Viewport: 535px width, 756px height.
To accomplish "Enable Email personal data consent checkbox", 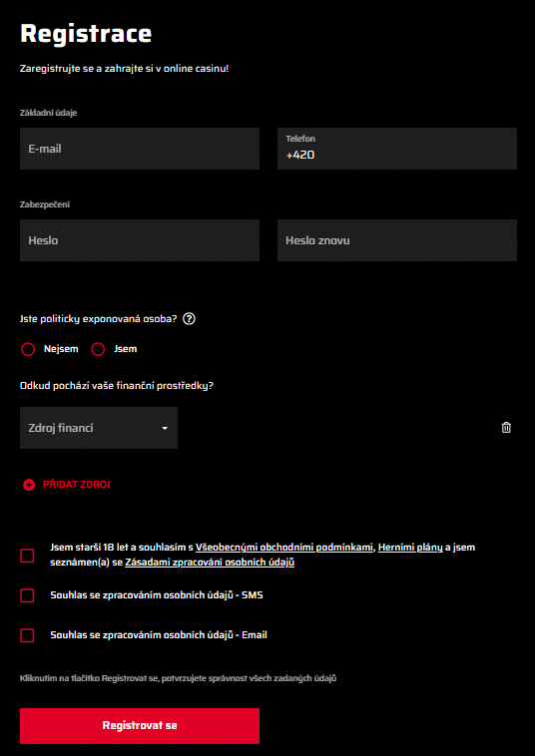I will click(28, 635).
